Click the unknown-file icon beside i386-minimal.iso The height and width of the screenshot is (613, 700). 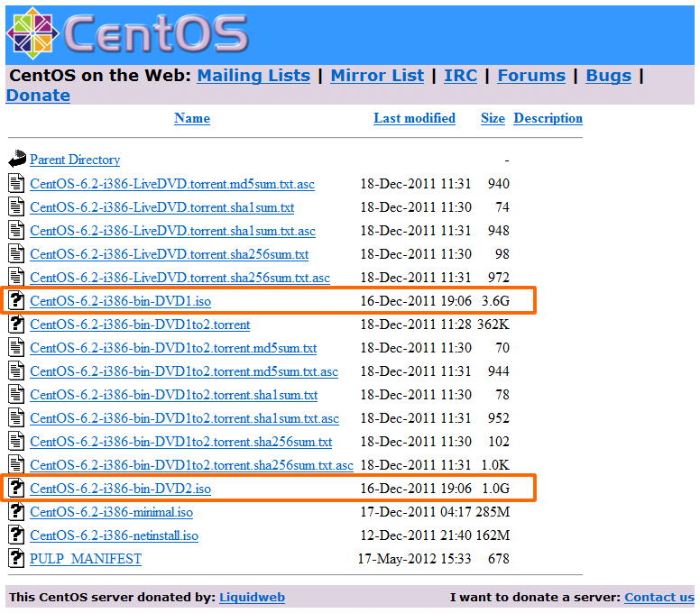pyautogui.click(x=16, y=511)
